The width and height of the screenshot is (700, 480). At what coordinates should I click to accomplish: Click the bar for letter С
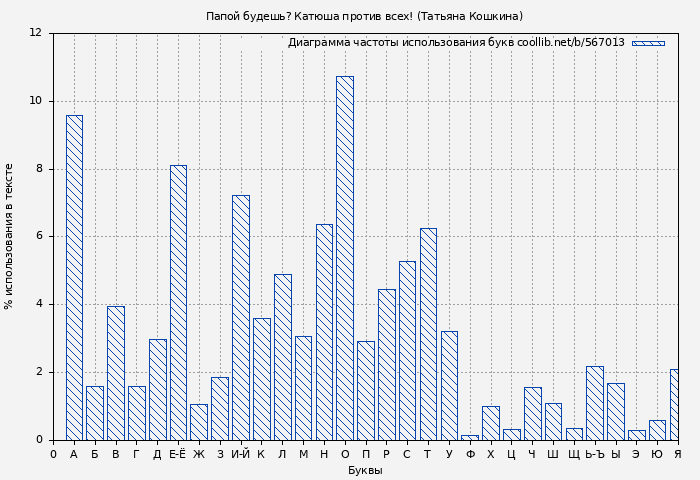coord(407,350)
